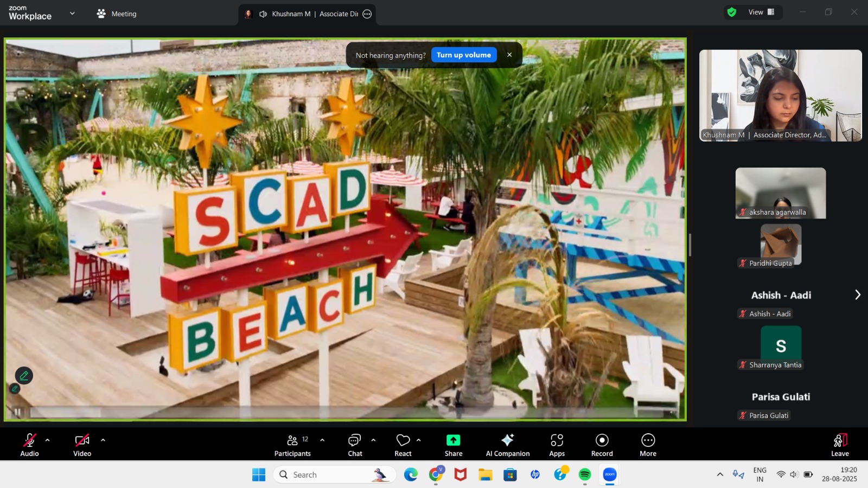This screenshot has height=488, width=868.
Task: Turn on camera with the Video button
Action: click(82, 445)
